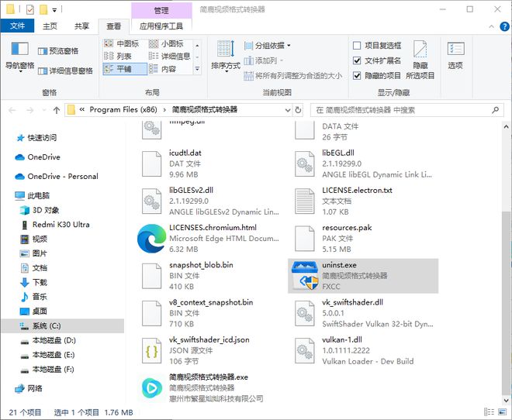Open folder Options (选项)
The image size is (512, 420).
click(x=455, y=56)
